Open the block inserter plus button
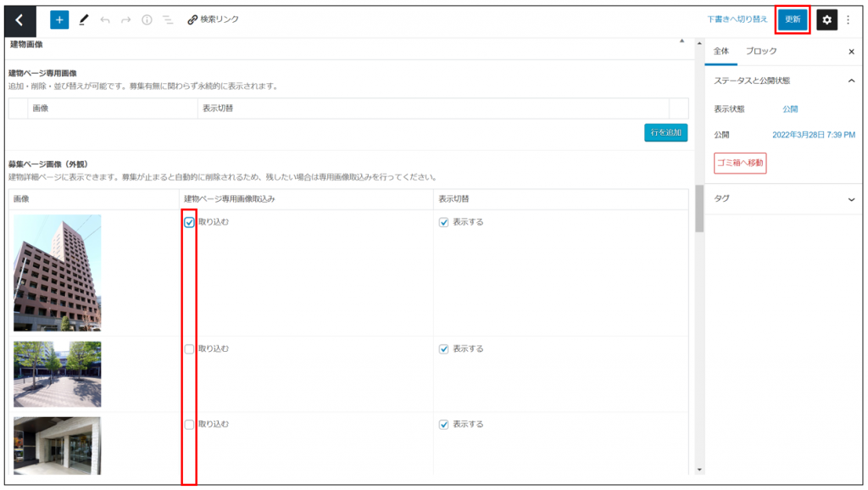Screen dimensions: 868x490 click(x=59, y=19)
